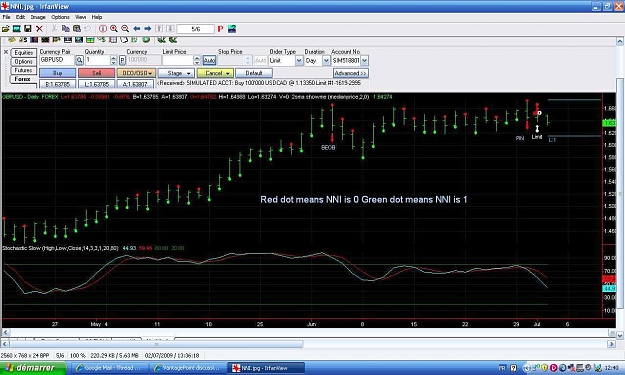The height and width of the screenshot is (375, 625).
Task: Click the X to close the order bar
Action: (6, 52)
